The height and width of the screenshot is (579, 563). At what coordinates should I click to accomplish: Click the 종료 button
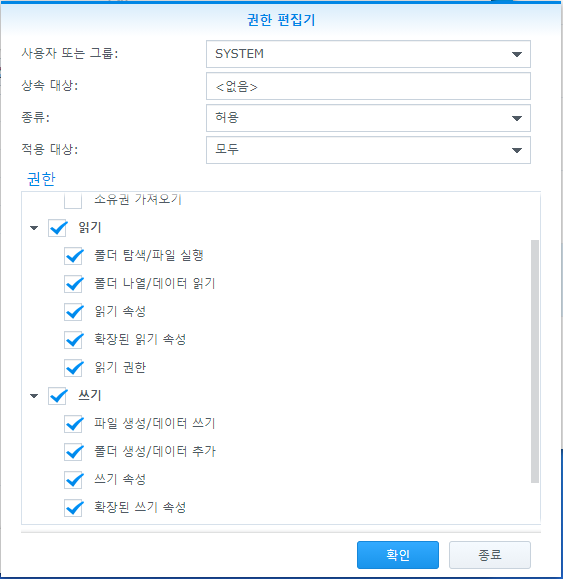point(490,555)
